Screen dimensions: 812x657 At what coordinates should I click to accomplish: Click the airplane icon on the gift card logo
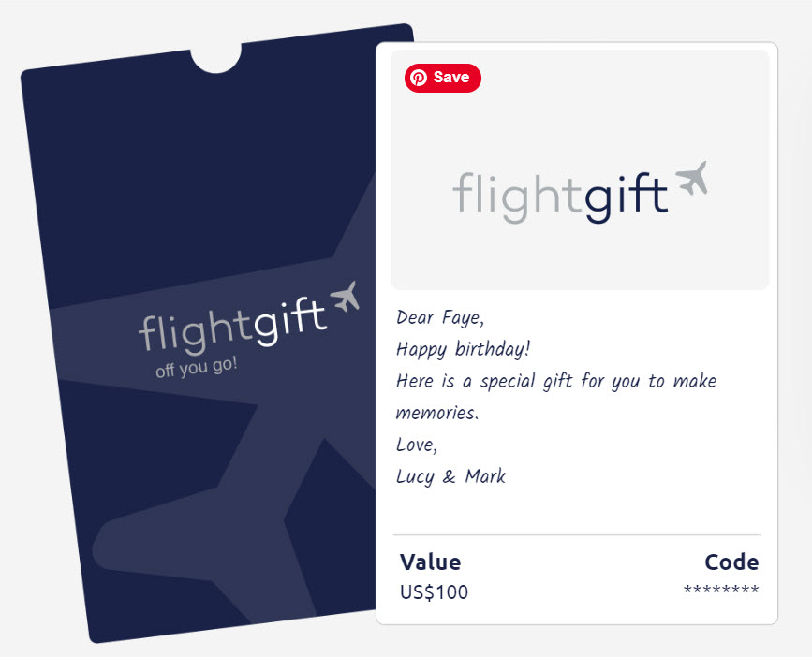(x=691, y=178)
